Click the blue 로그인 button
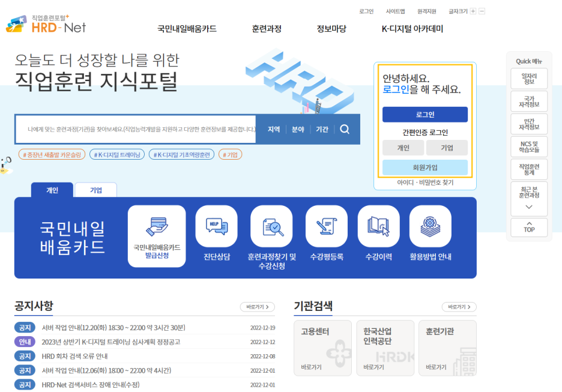Image resolution: width=562 pixels, height=392 pixels. click(x=425, y=114)
